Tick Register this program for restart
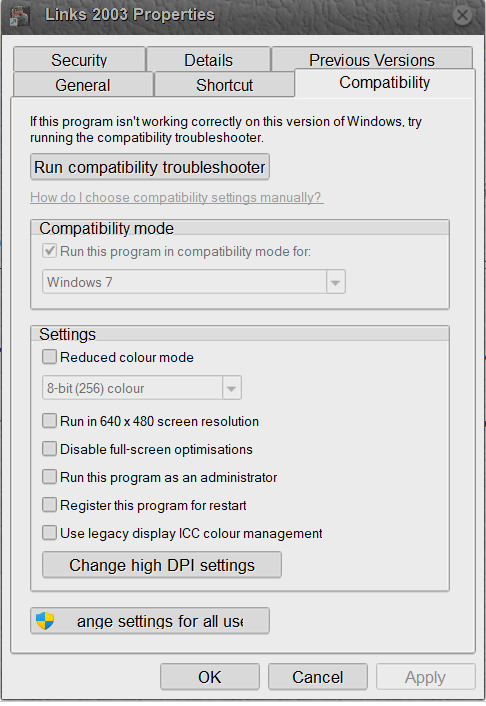This screenshot has height=706, width=486. click(x=50, y=505)
